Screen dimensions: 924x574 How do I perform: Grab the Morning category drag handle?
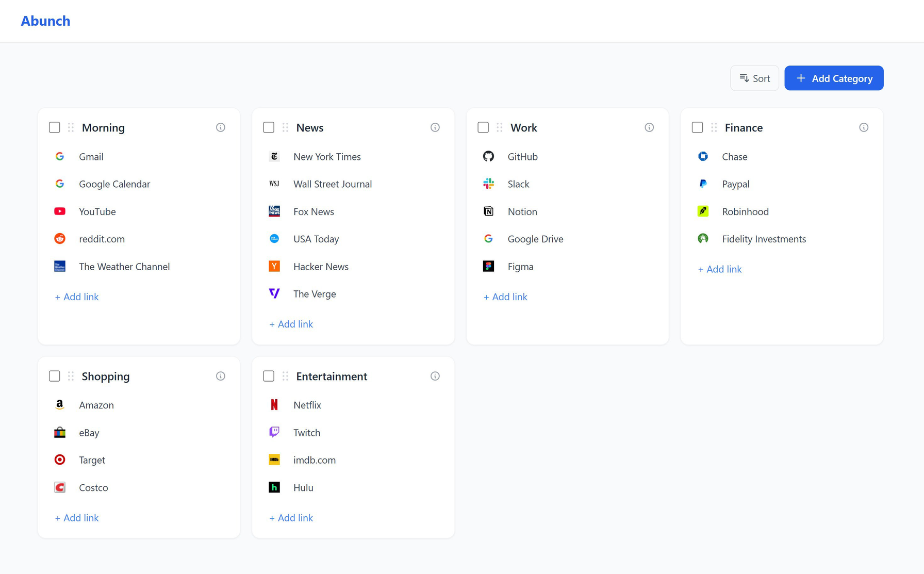click(x=71, y=127)
